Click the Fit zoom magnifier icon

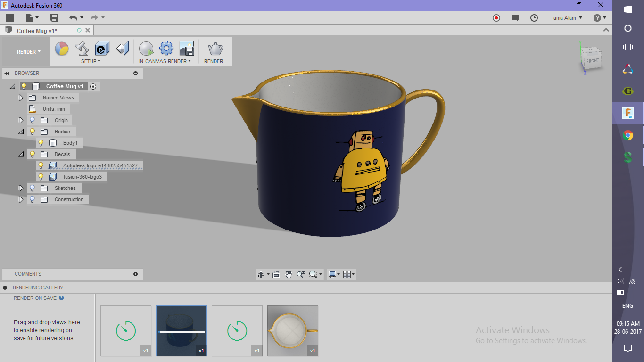(313, 274)
